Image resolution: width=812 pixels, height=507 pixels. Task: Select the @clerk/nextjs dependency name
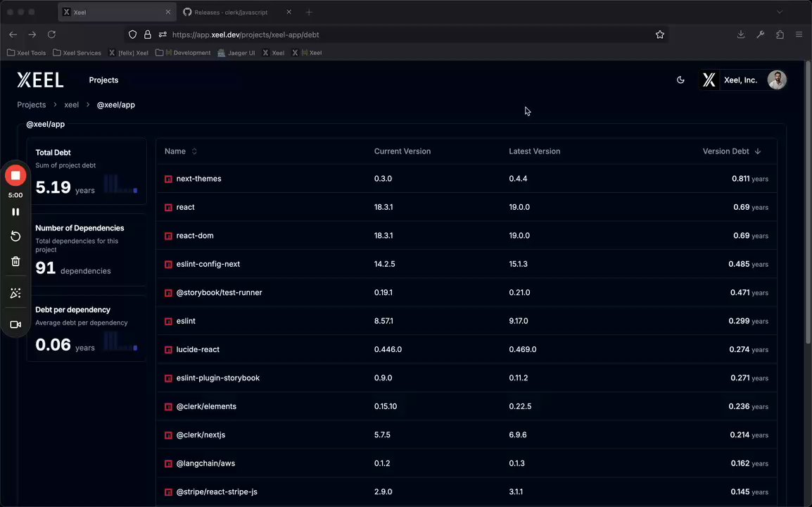[201, 435]
